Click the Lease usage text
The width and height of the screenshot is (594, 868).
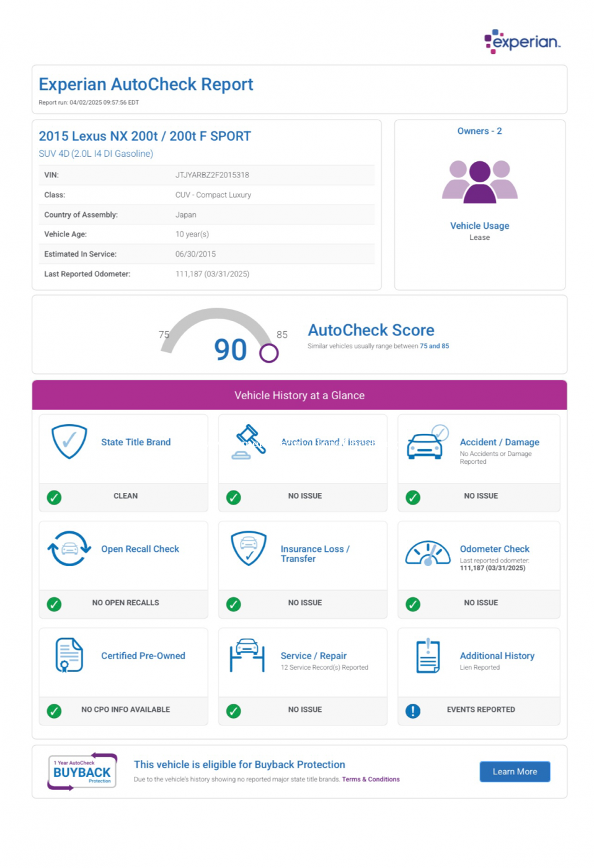[479, 237]
